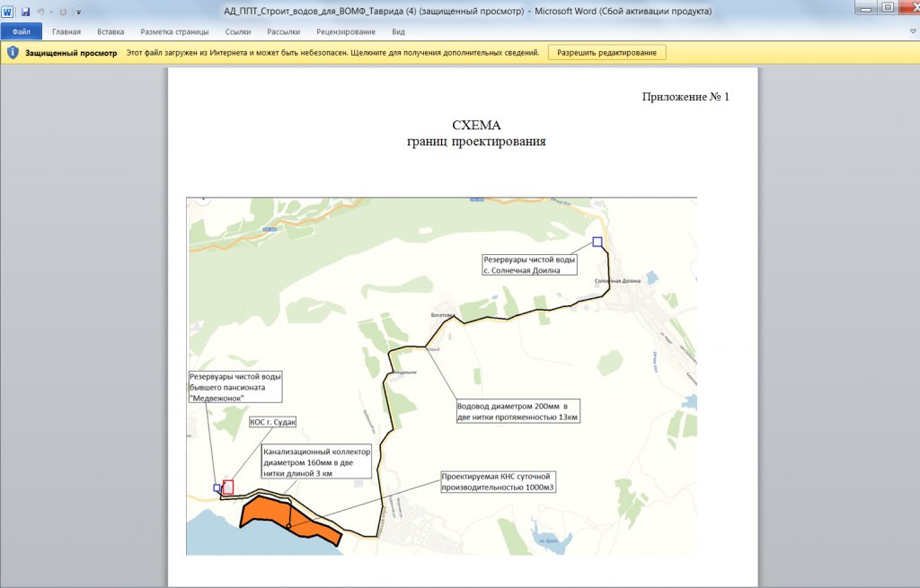Click the Redo icon in title bar
This screenshot has height=588, width=920.
(x=63, y=11)
